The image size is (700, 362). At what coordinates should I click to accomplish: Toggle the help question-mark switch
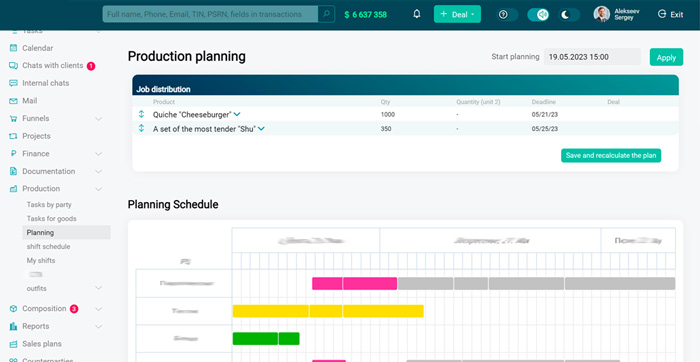[x=508, y=15]
